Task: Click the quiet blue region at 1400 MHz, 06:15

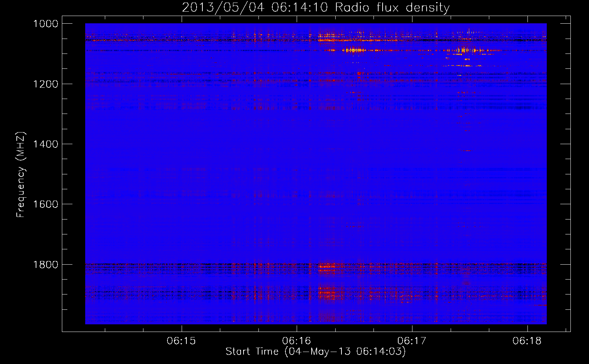Action: [x=181, y=144]
